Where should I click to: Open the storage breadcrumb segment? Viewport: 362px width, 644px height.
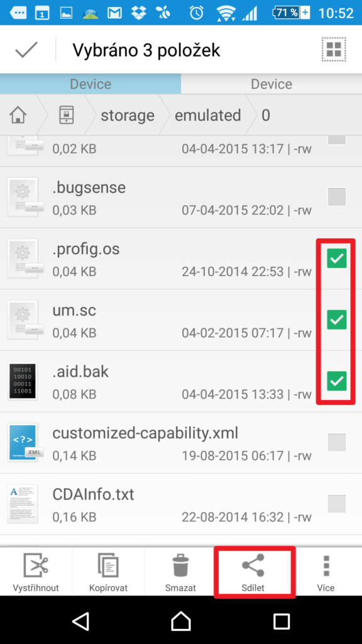click(128, 116)
